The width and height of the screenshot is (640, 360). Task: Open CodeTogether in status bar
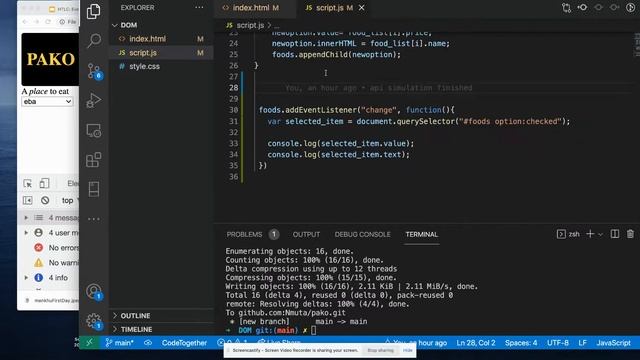[184, 343]
